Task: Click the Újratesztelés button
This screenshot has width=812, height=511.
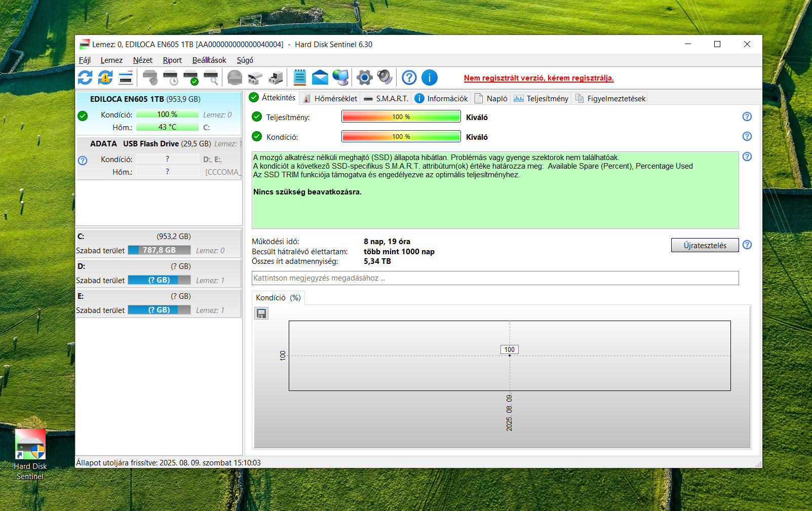Action: click(x=705, y=245)
